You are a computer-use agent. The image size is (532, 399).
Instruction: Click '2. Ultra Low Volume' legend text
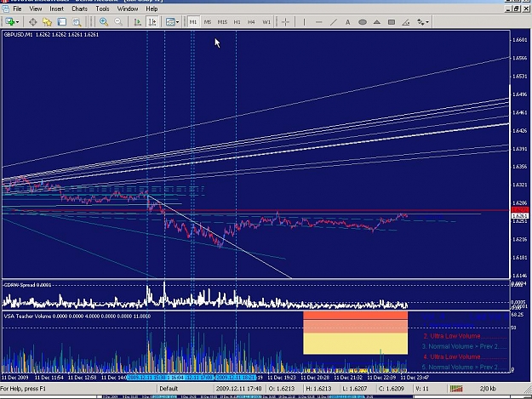(452, 336)
